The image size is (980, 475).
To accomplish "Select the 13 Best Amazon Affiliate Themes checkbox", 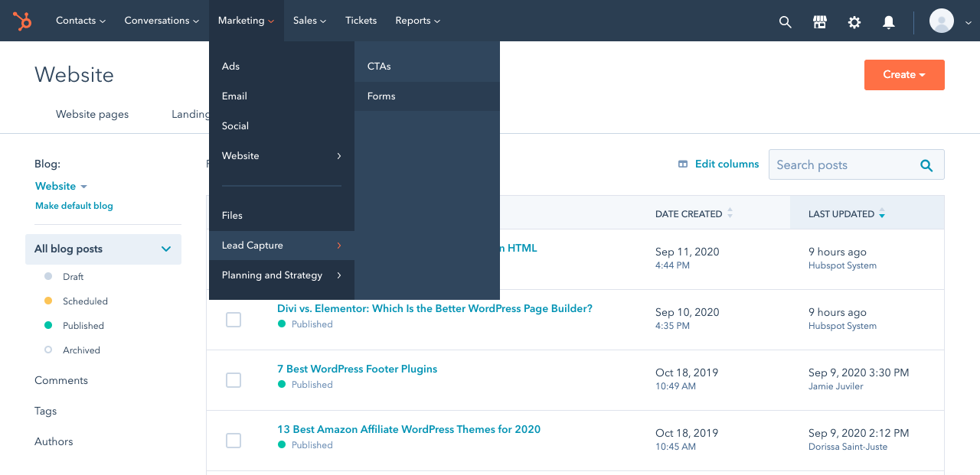I will pos(234,440).
